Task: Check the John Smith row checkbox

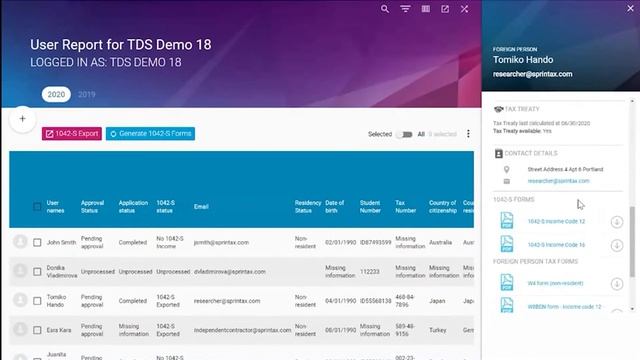Action: [x=37, y=242]
